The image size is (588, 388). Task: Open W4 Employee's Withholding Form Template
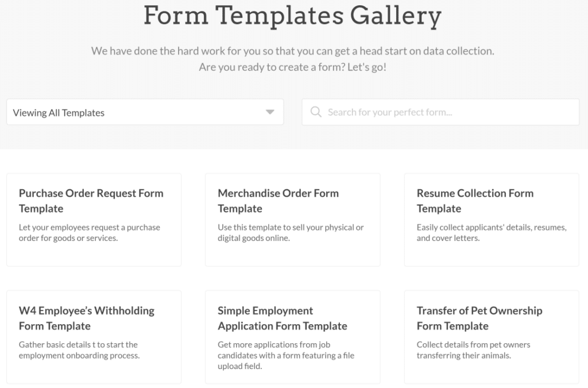pyautogui.click(x=87, y=318)
